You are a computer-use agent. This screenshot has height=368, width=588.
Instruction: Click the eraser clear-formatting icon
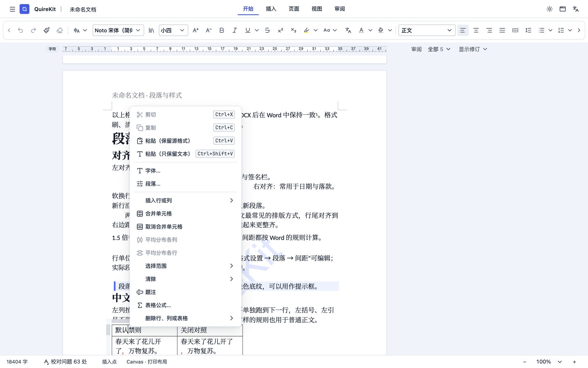click(x=60, y=30)
